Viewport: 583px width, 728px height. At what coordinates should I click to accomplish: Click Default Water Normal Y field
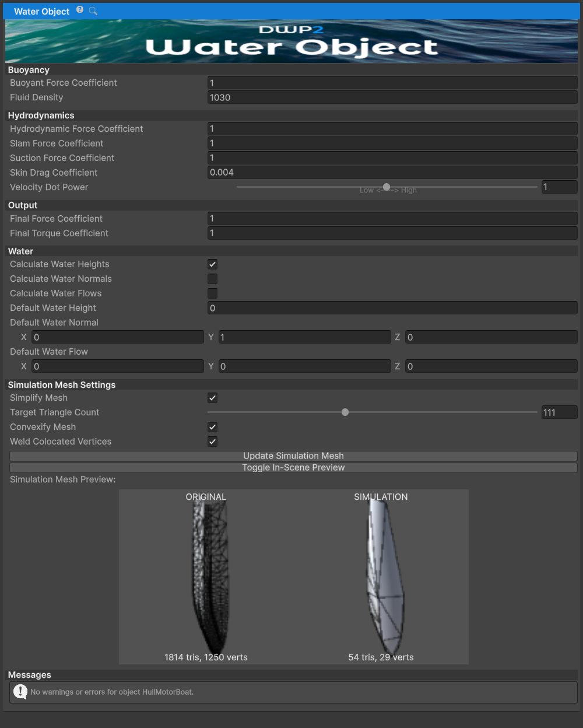pyautogui.click(x=305, y=337)
